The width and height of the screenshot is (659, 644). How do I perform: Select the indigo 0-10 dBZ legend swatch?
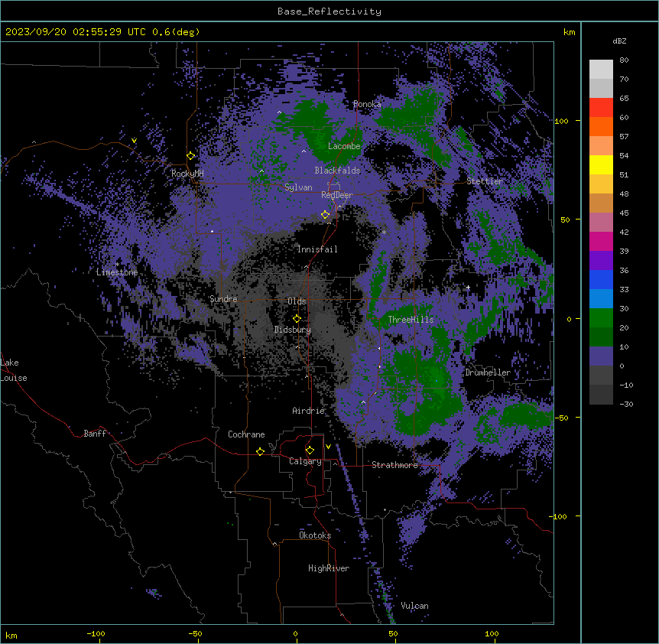coord(601,356)
